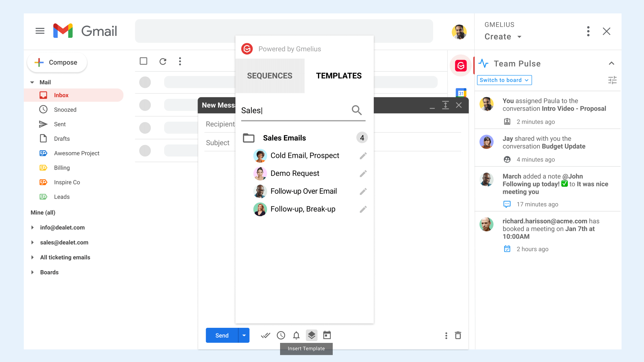Click the read receipt double-check icon
This screenshot has height=362, width=644.
(265, 335)
